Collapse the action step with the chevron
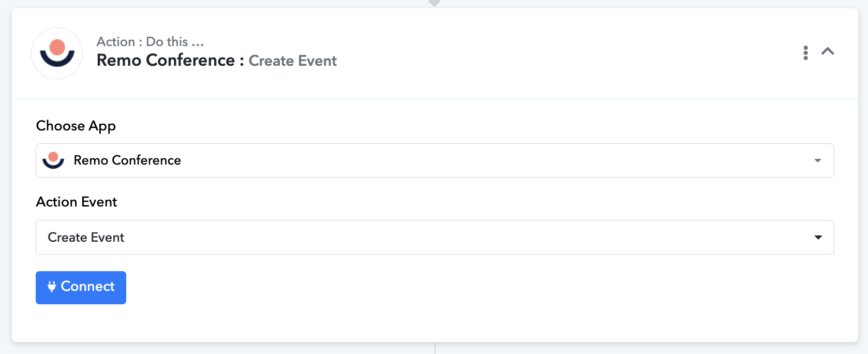The image size is (868, 354). pos(828,51)
